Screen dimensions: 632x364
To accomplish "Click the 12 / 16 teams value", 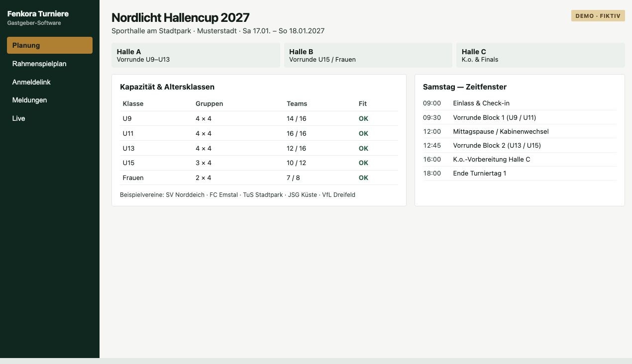I will click(x=296, y=148).
